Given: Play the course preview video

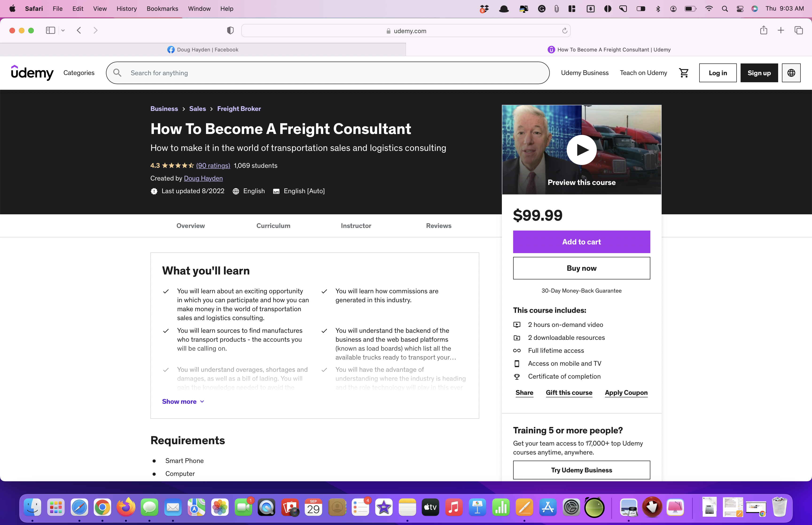Looking at the screenshot, I should pyautogui.click(x=581, y=150).
